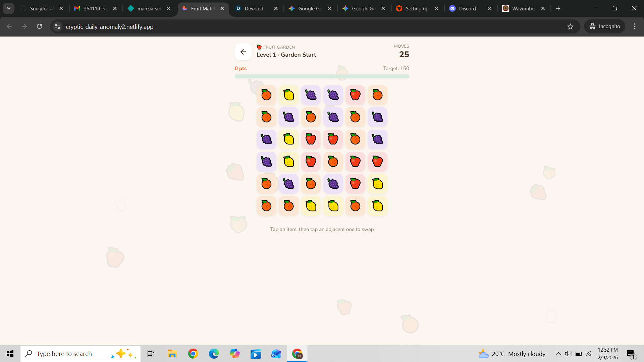
Task: Switch to the Devpost tab
Action: [x=254, y=8]
